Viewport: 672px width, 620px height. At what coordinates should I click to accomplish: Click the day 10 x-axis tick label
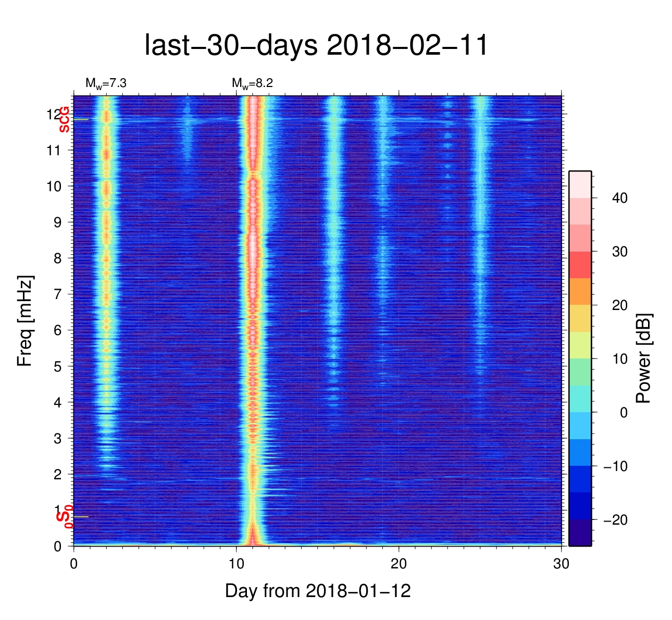237,564
